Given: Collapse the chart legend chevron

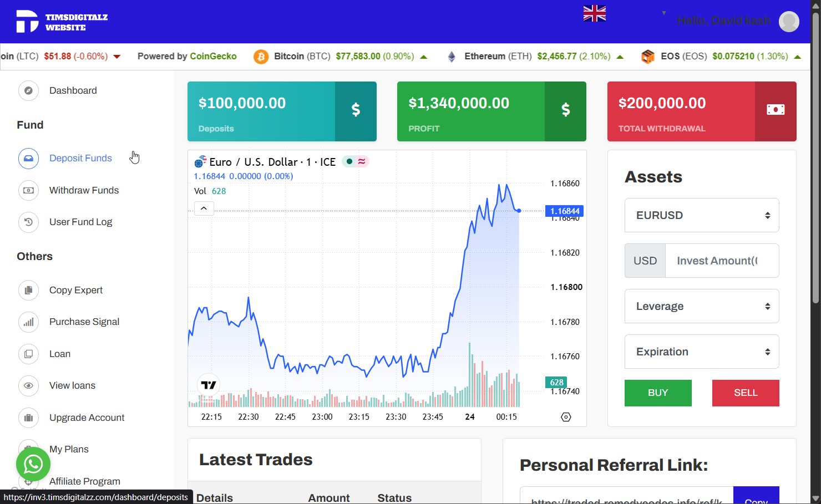Looking at the screenshot, I should 204,208.
